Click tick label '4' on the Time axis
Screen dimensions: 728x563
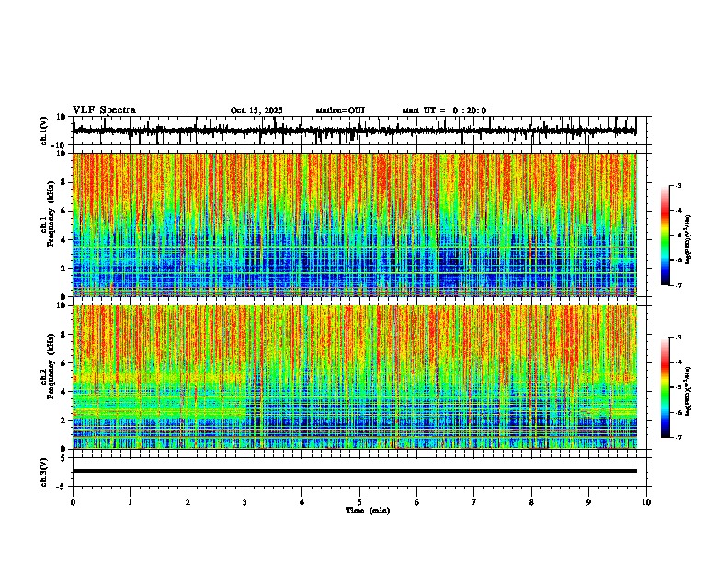[x=302, y=502]
